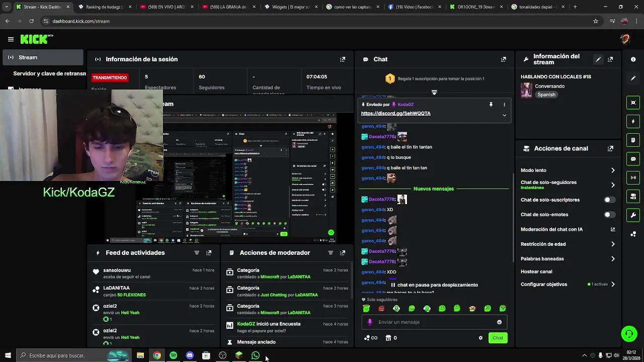Filter the Acciones de moderador list
This screenshot has width=644, height=362.
click(331, 253)
